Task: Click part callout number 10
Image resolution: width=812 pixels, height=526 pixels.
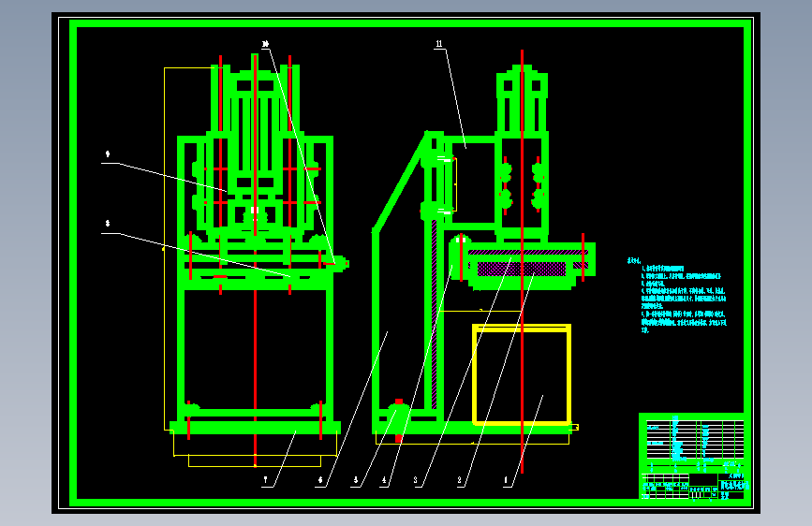Action: click(265, 44)
